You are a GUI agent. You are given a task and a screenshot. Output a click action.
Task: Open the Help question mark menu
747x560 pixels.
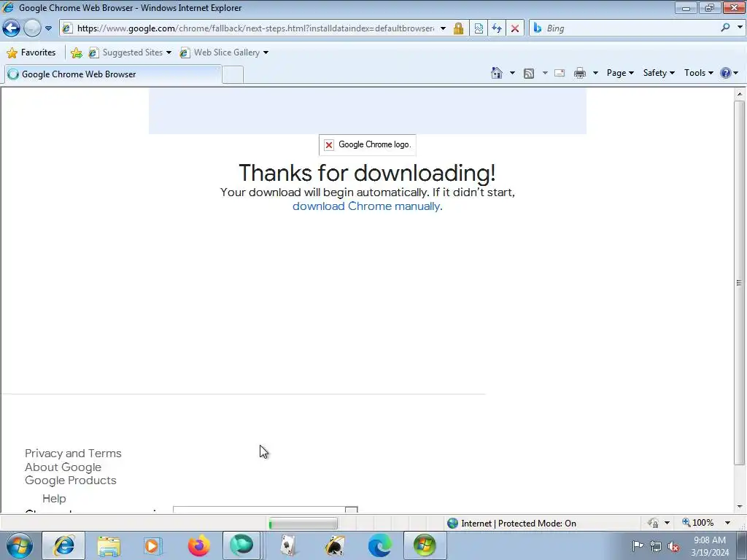coord(729,73)
